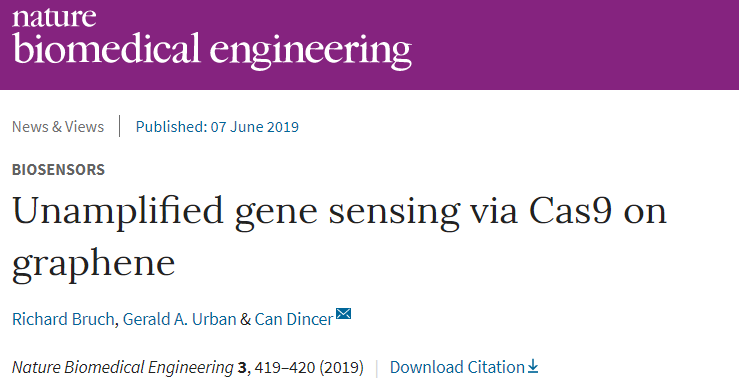Open the nature biomedical engineering logo

pyautogui.click(x=211, y=38)
